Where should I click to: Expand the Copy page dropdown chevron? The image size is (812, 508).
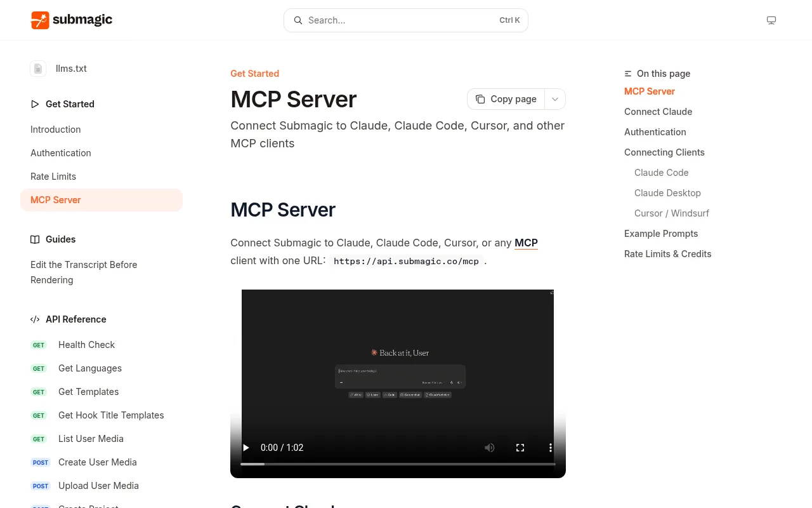[x=555, y=99]
